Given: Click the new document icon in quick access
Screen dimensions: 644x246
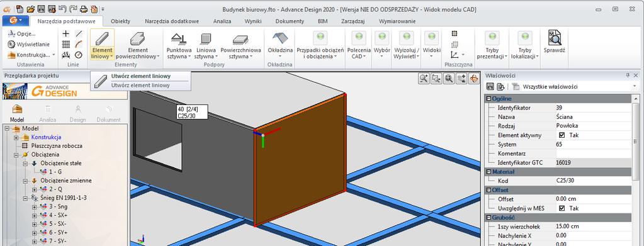Looking at the screenshot, I should [x=20, y=8].
